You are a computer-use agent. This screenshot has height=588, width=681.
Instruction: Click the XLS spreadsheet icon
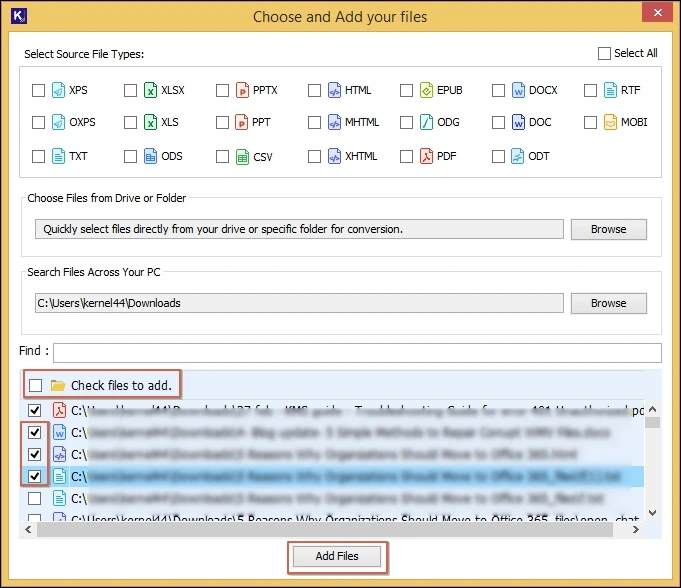[x=150, y=122]
